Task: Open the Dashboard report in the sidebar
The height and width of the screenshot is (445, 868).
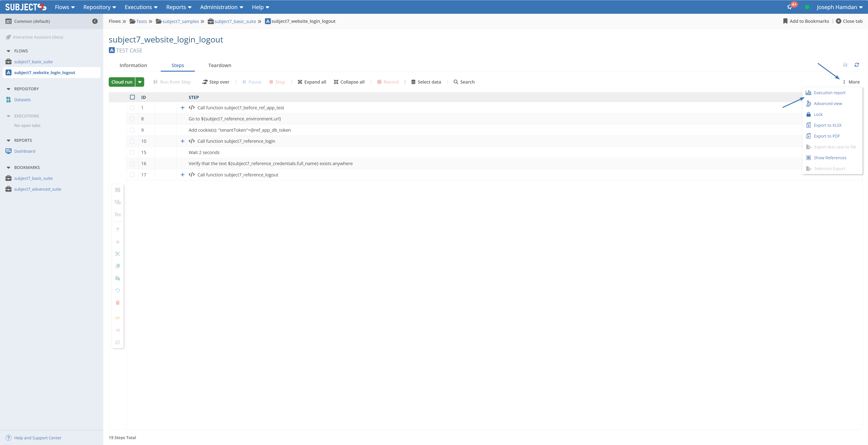Action: (25, 151)
